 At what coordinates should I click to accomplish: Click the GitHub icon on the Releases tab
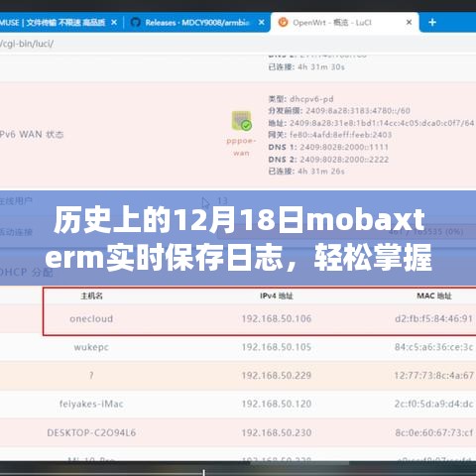[x=136, y=23]
